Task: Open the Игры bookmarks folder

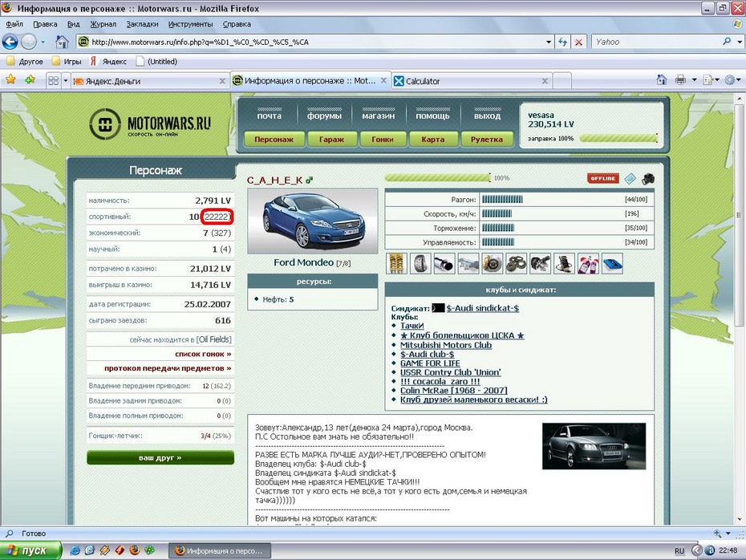Action: [67, 62]
